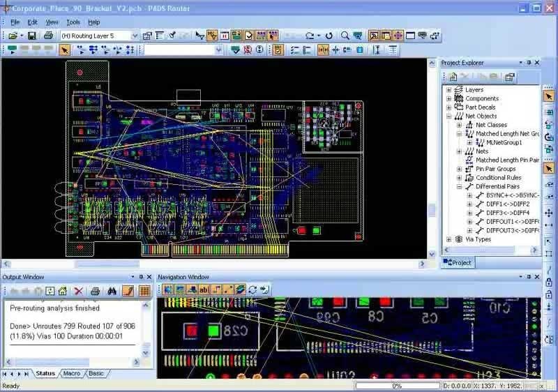
Task: Print the Output Window contents
Action: click(x=95, y=292)
